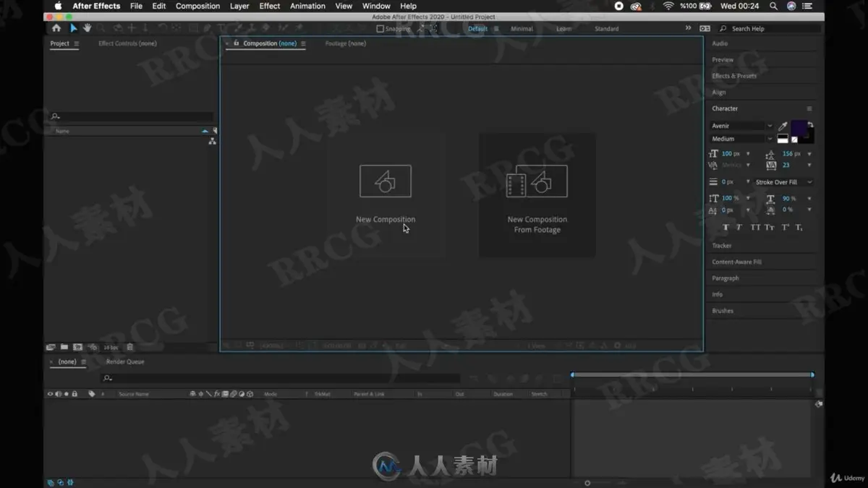Expand the Effects & Presets panel

734,76
